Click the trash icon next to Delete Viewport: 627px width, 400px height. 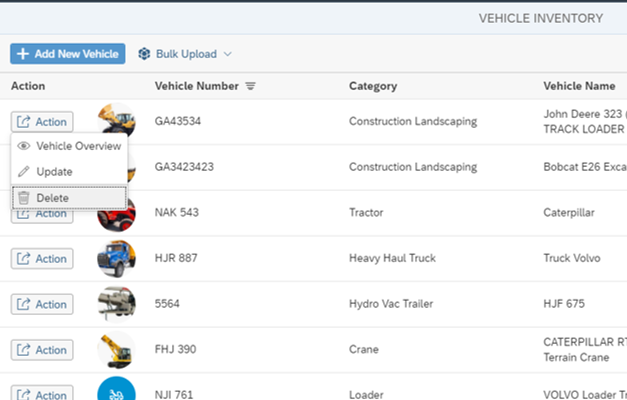(24, 198)
